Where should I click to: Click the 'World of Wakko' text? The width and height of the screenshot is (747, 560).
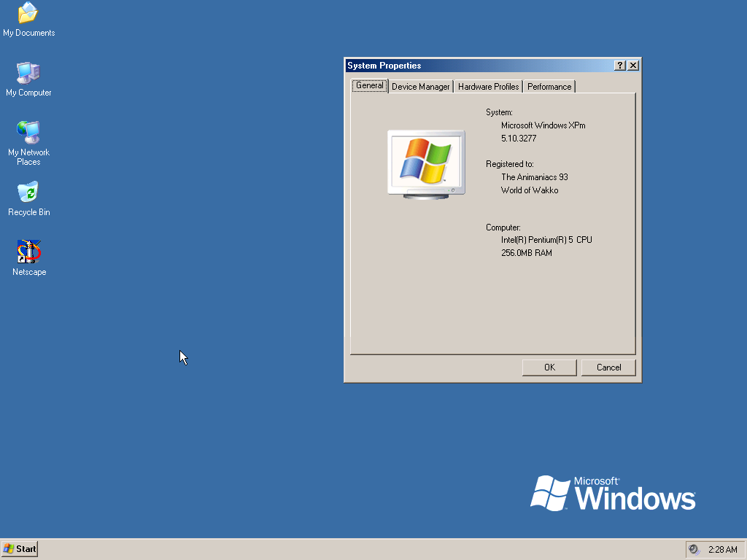click(530, 190)
